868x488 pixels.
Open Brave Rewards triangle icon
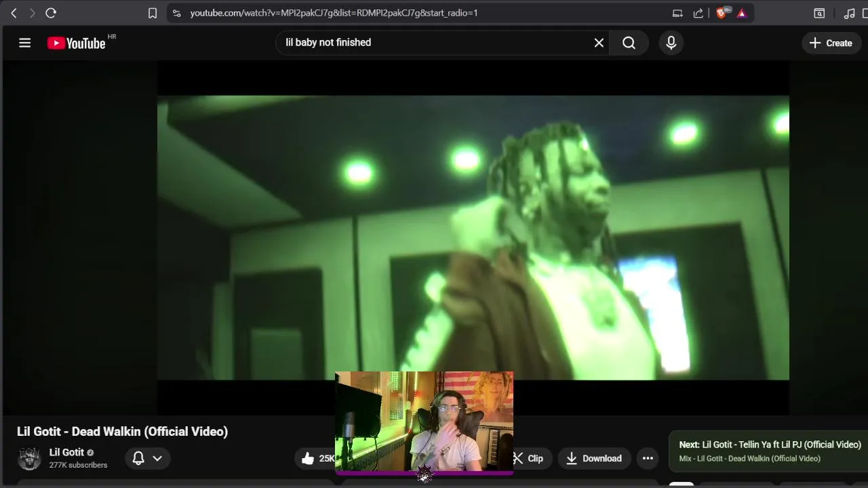pos(742,13)
